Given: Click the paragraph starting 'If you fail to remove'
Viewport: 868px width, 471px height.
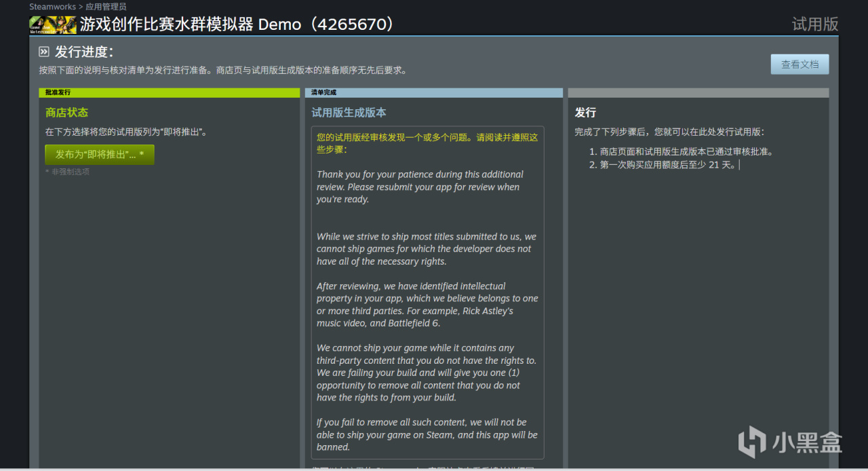Looking at the screenshot, I should click(427, 434).
